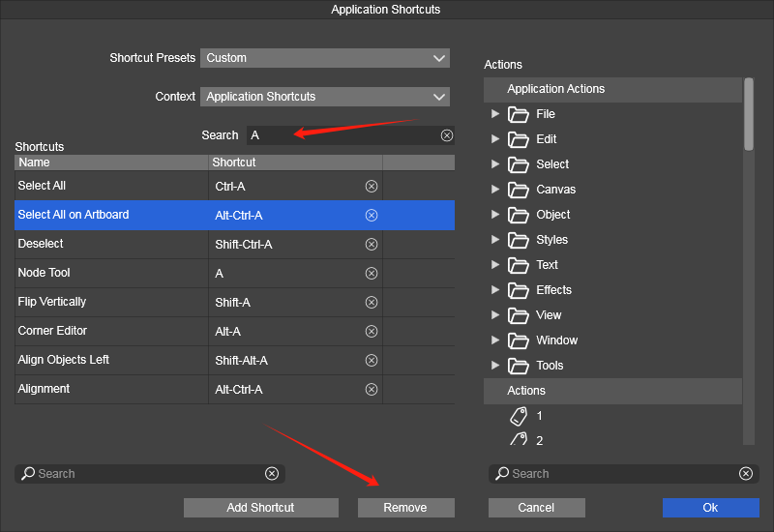The width and height of the screenshot is (774, 532).
Task: Clear the Deselect shortcut Shift-Ctrl-A
Action: point(372,244)
